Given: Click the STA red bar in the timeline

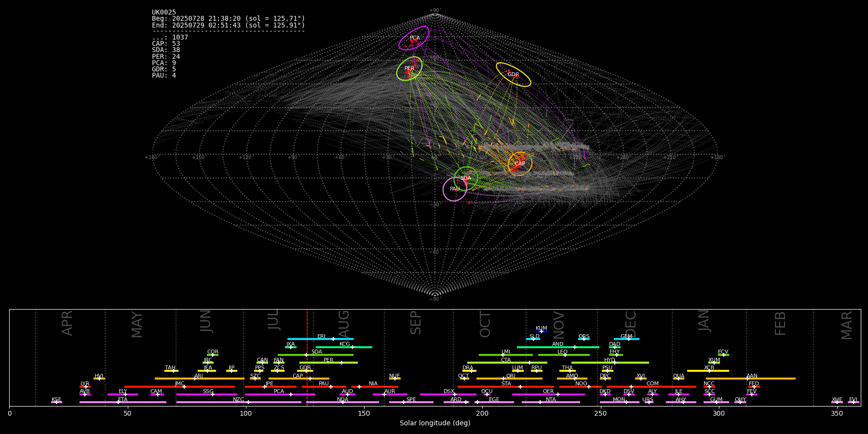Looking at the screenshot, I should (x=506, y=387).
